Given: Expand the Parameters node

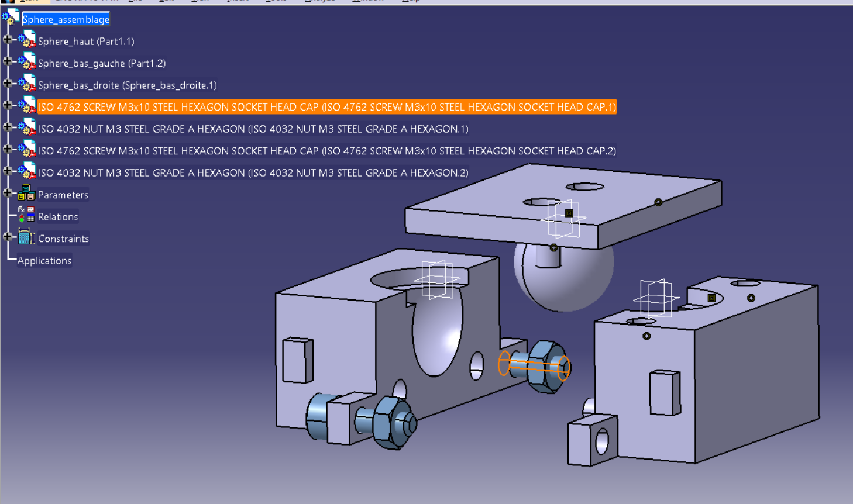Looking at the screenshot, I should (x=8, y=192).
